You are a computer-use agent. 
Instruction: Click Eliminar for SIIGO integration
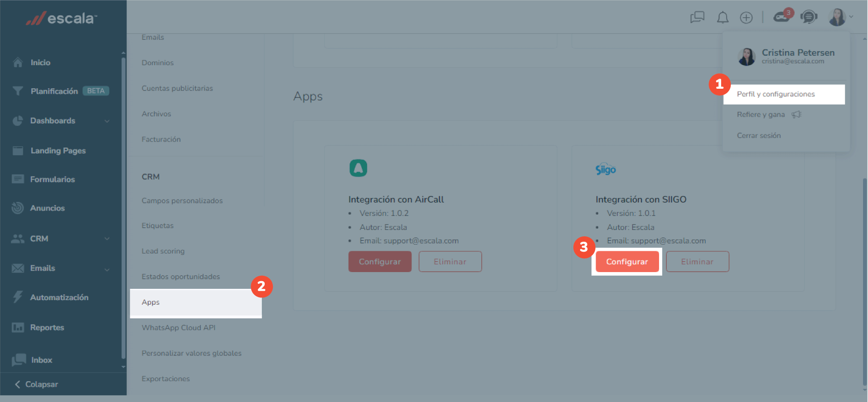coord(698,262)
